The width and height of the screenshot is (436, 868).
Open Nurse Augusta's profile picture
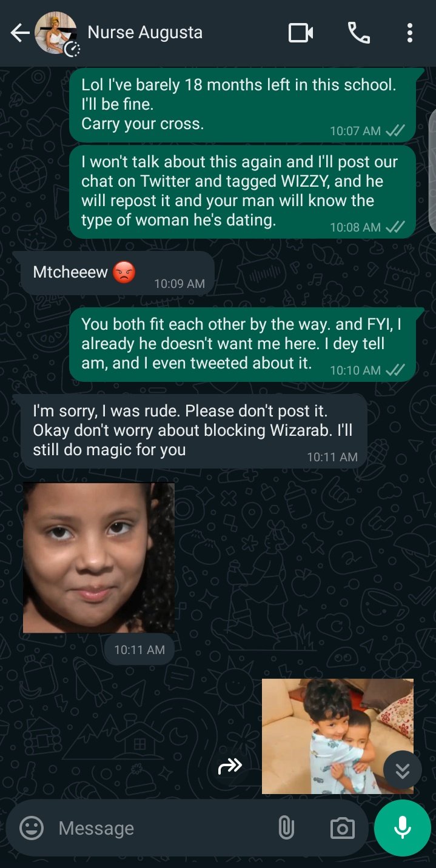pyautogui.click(x=56, y=33)
